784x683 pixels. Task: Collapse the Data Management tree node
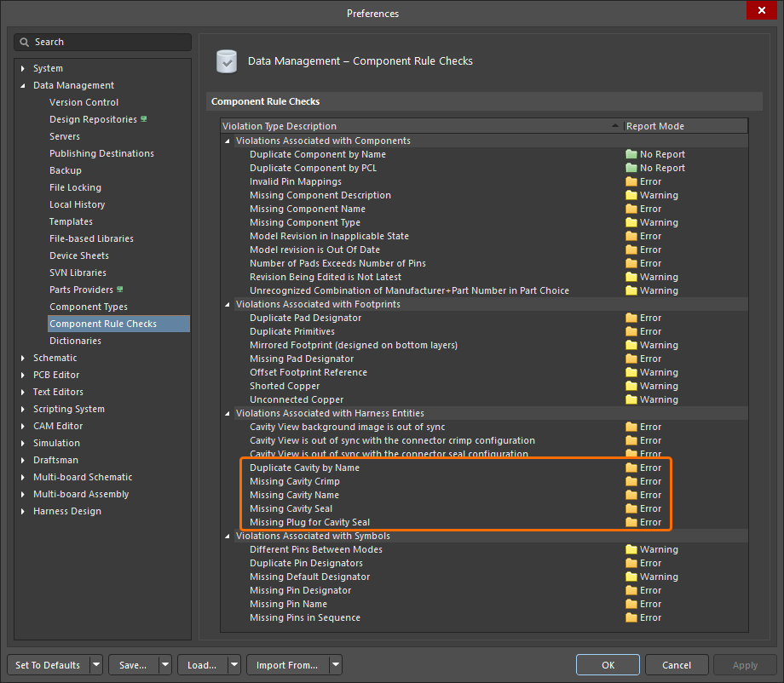(22, 85)
